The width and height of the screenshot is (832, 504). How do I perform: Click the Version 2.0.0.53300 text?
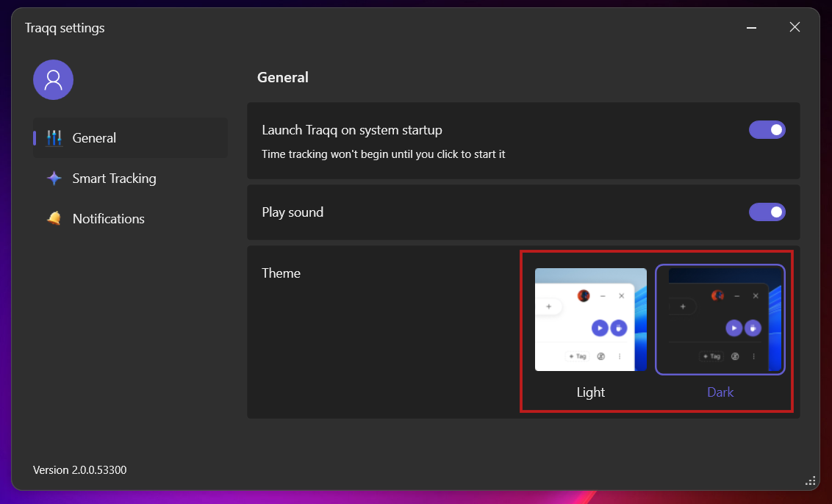click(79, 470)
